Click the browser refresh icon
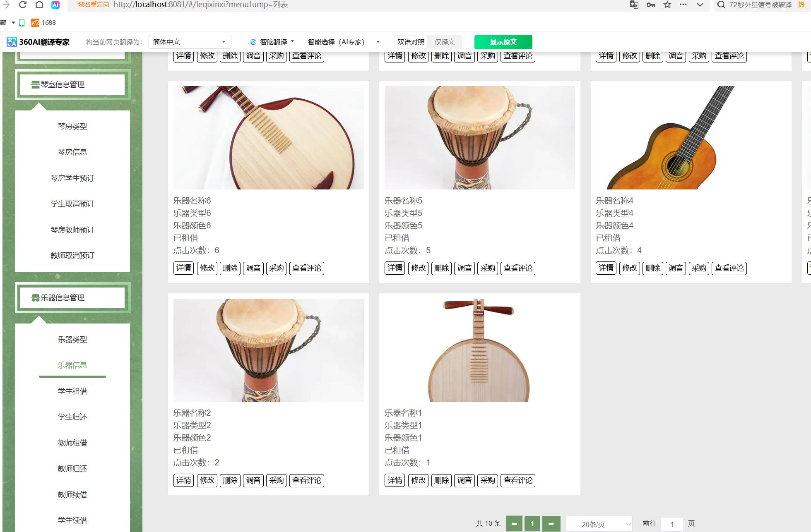This screenshot has height=532, width=811. 23,5
